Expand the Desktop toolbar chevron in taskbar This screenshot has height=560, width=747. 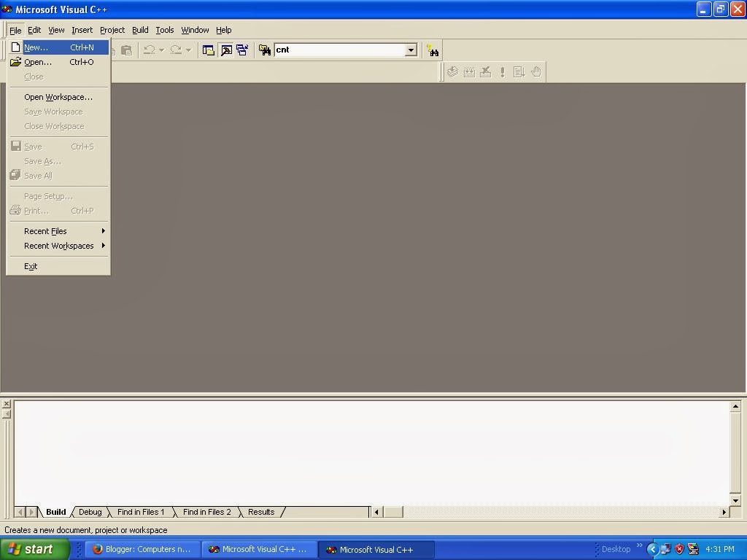click(x=639, y=545)
